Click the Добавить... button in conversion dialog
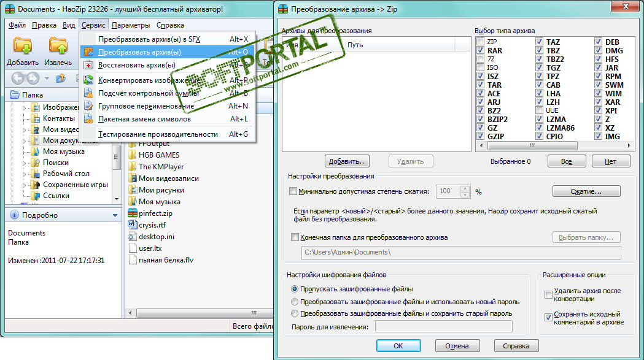The width and height of the screenshot is (644, 360). click(x=347, y=161)
